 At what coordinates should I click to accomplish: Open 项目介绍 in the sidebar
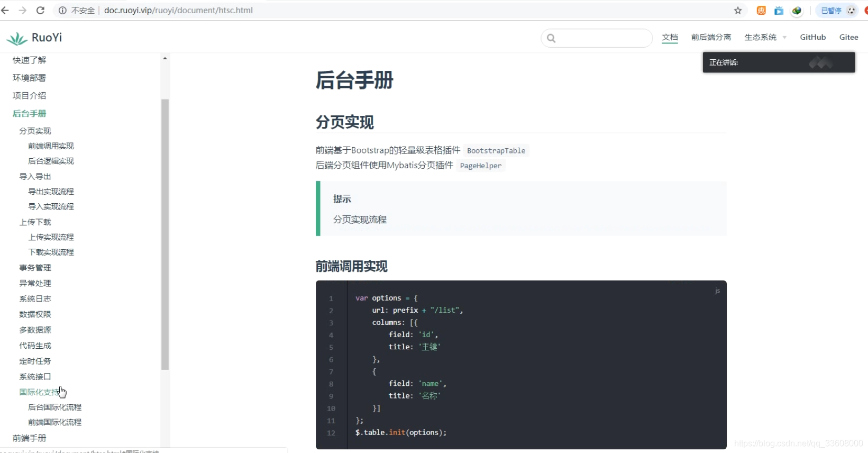pos(30,96)
